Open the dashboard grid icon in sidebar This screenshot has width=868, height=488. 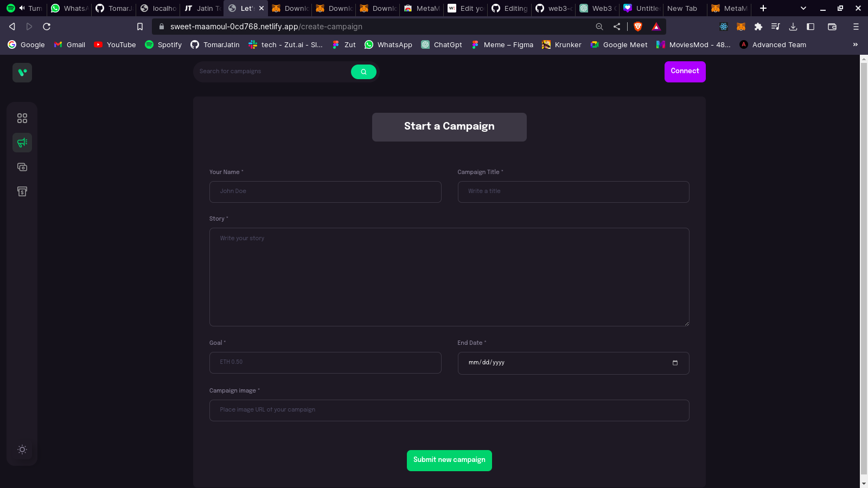[22, 118]
